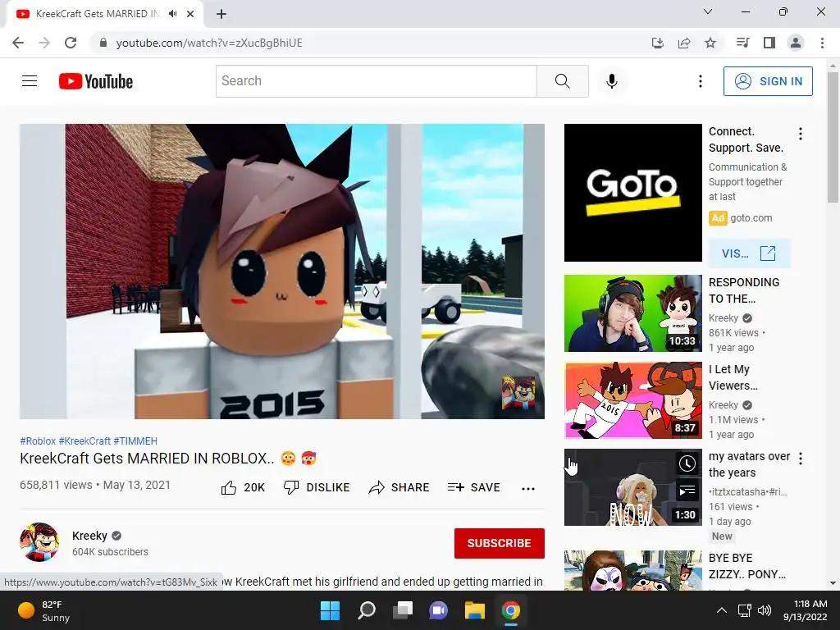
Task: Go back in browser history
Action: [x=18, y=43]
